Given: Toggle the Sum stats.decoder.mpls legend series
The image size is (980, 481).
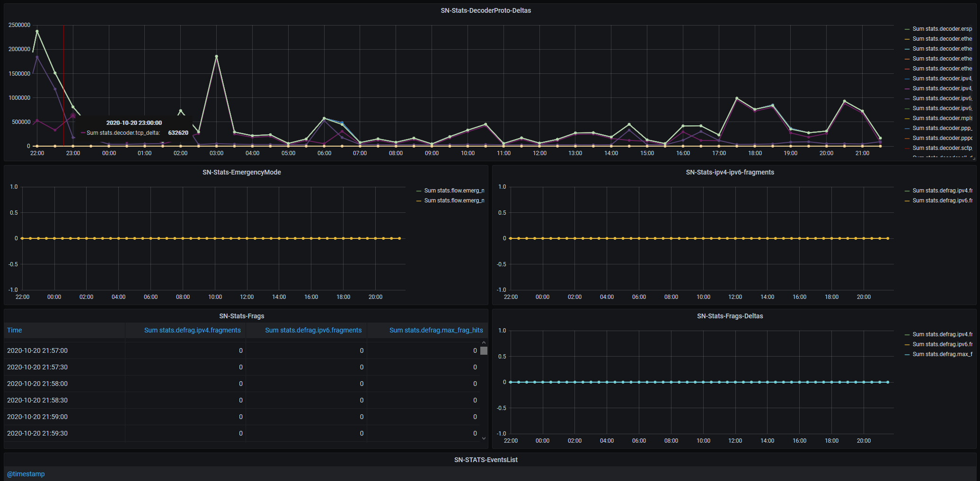Looking at the screenshot, I should click(x=942, y=118).
